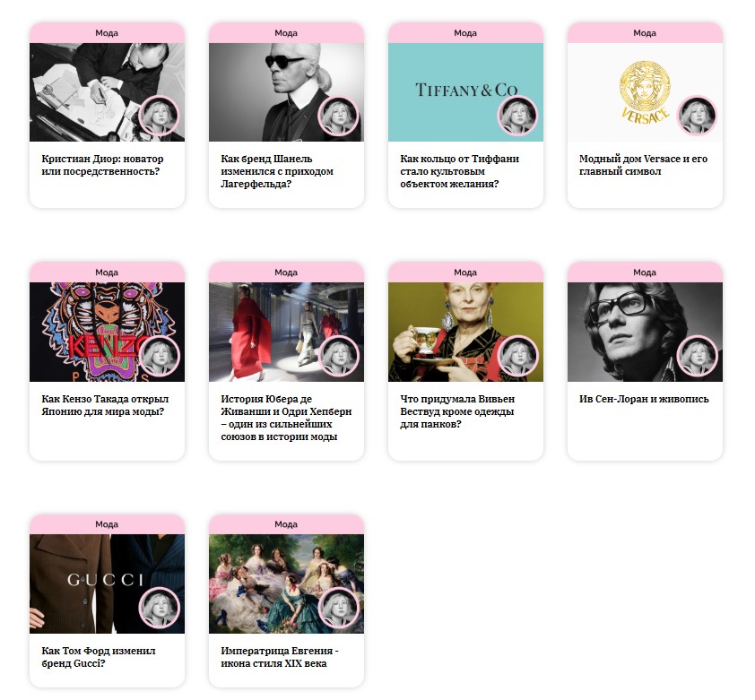
Task: Select 'Мода' tag on Императрица Евгения card
Action: 286,524
